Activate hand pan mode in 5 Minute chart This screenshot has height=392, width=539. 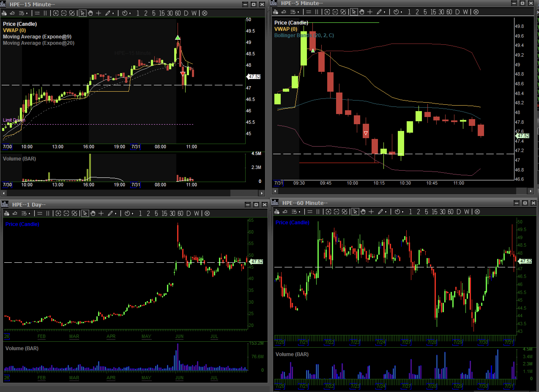(x=362, y=12)
